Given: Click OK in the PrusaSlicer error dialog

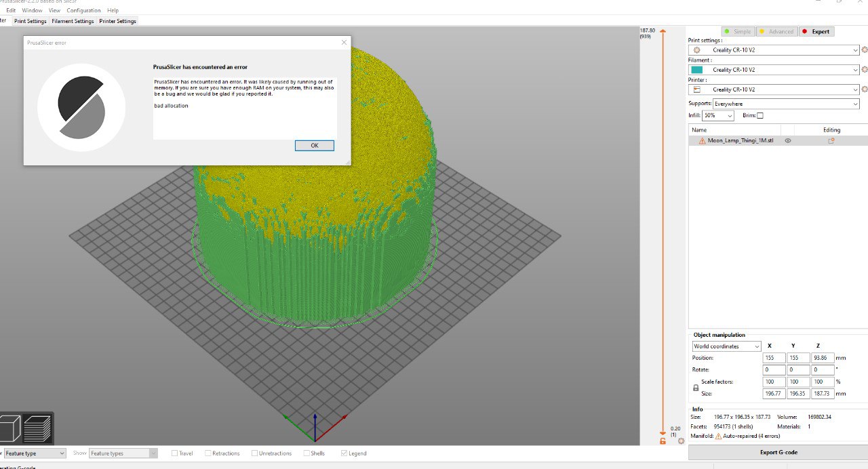Looking at the screenshot, I should [315, 146].
